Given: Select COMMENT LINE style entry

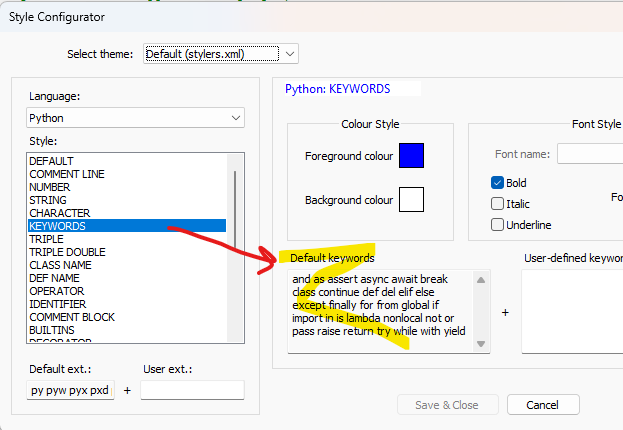Looking at the screenshot, I should coord(67,174).
